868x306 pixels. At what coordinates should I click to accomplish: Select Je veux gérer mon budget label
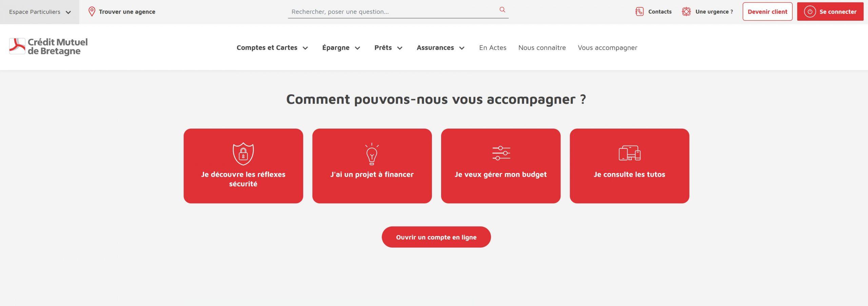(500, 174)
